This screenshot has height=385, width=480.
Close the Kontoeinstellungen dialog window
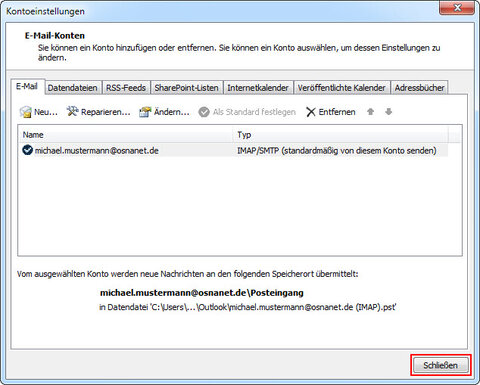coord(457,8)
